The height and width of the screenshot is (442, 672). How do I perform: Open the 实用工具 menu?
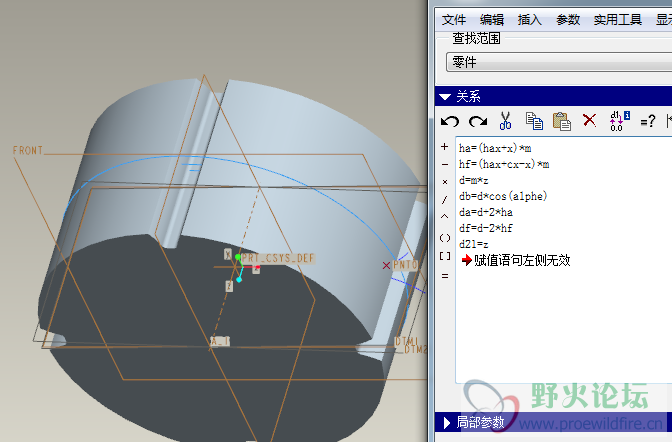[x=618, y=20]
